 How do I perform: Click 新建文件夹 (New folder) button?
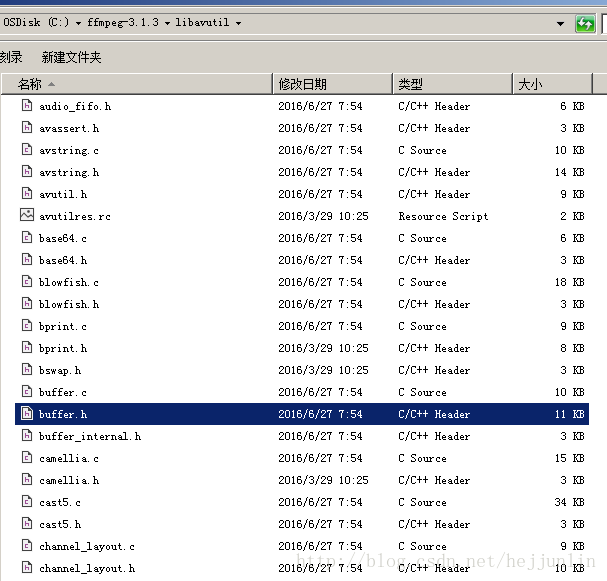pos(71,57)
